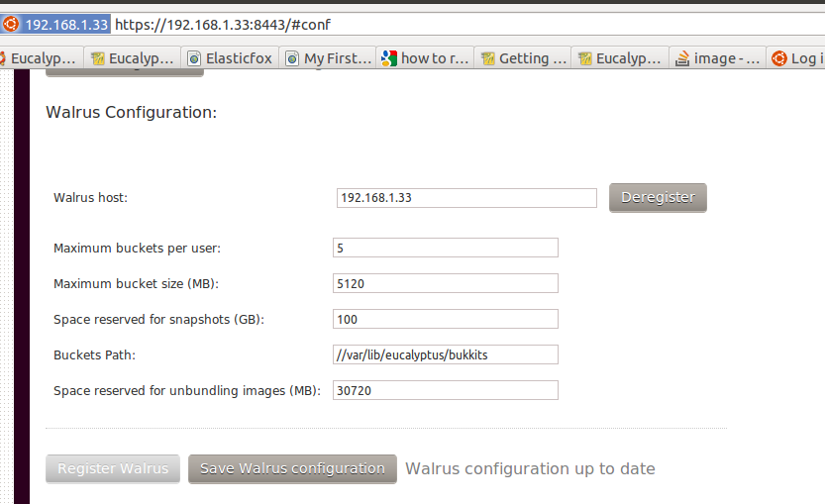Click the Ubuntu site icon in address bar
This screenshot has width=825, height=504.
tap(11, 24)
